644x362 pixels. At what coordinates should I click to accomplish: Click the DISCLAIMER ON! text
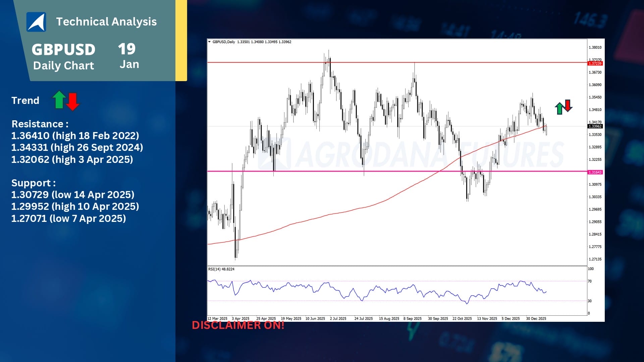click(x=238, y=325)
